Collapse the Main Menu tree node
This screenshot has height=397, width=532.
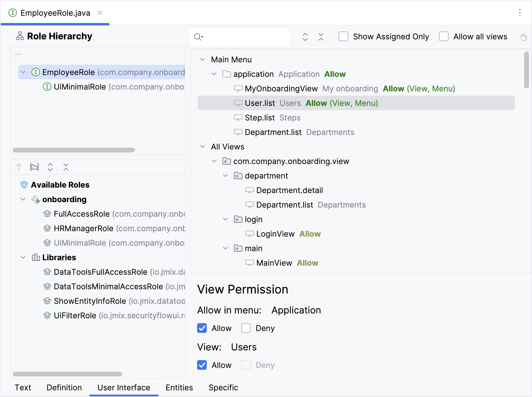(x=203, y=59)
